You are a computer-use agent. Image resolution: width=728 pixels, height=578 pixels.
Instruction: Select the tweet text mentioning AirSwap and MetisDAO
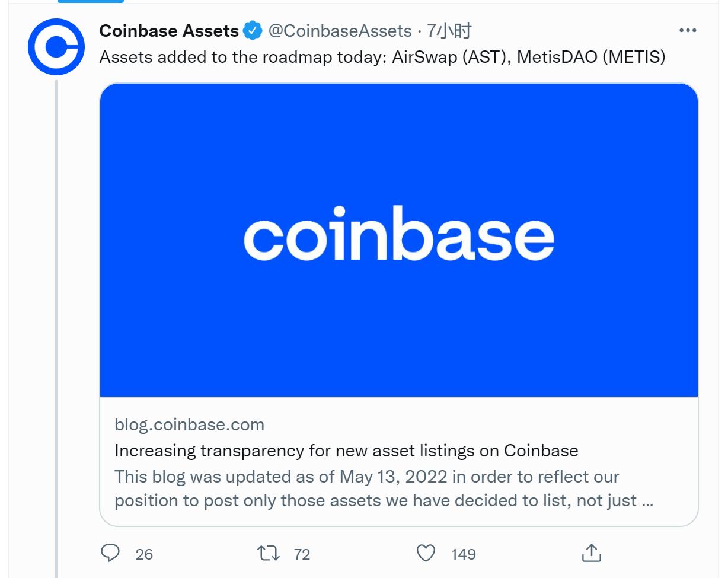[x=382, y=58]
